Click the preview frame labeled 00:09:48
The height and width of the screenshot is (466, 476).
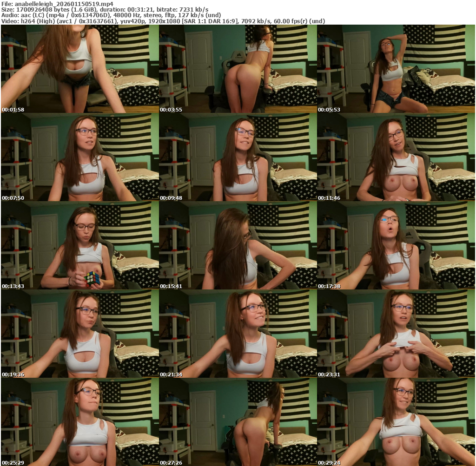(238, 157)
